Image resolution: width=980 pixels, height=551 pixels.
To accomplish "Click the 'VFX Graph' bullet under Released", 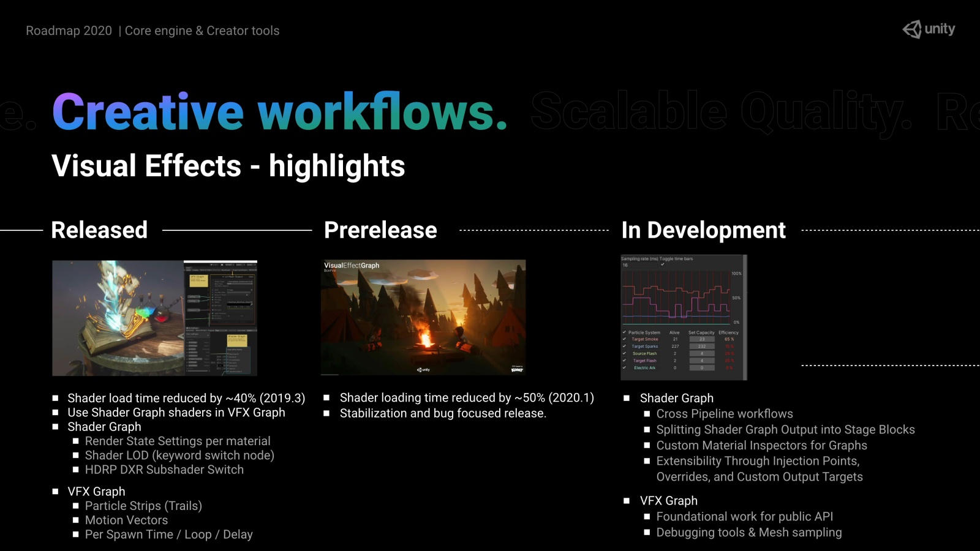I will pyautogui.click(x=96, y=492).
